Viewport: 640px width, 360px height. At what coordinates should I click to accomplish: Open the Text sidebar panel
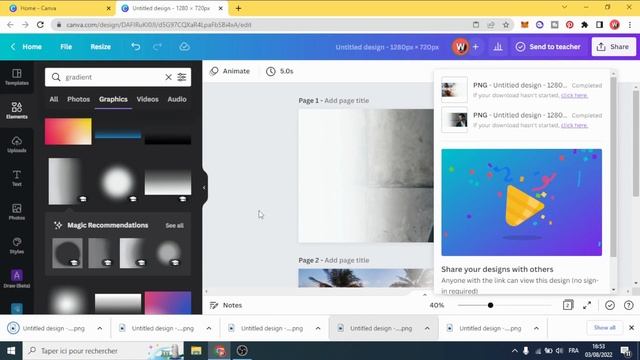[x=17, y=178]
